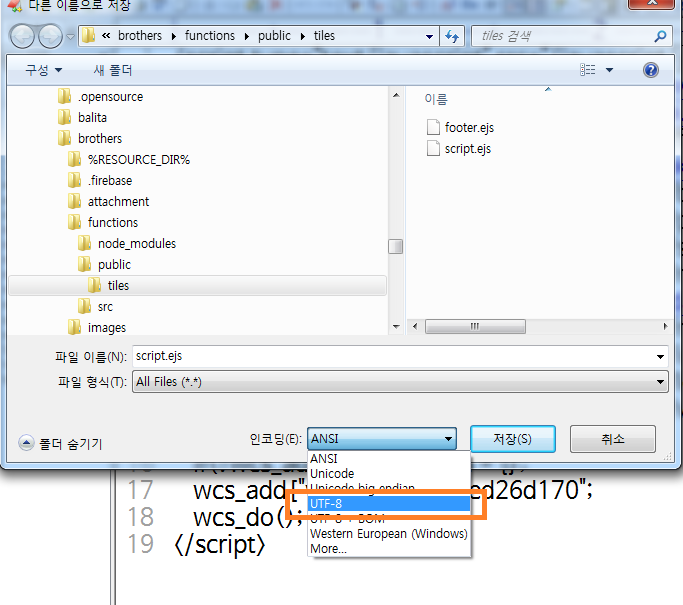Click the 이름 column header

click(x=436, y=99)
